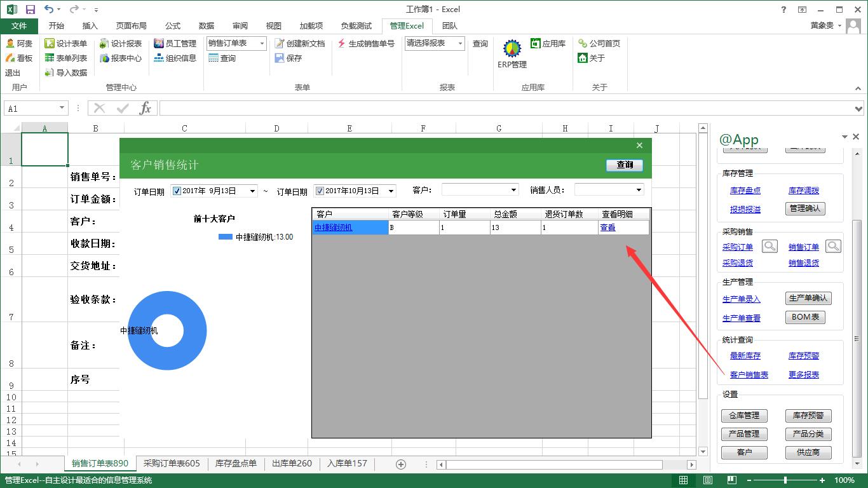Click the zoom in plus button
Image resolution: width=868 pixels, height=488 pixels.
[x=823, y=480]
